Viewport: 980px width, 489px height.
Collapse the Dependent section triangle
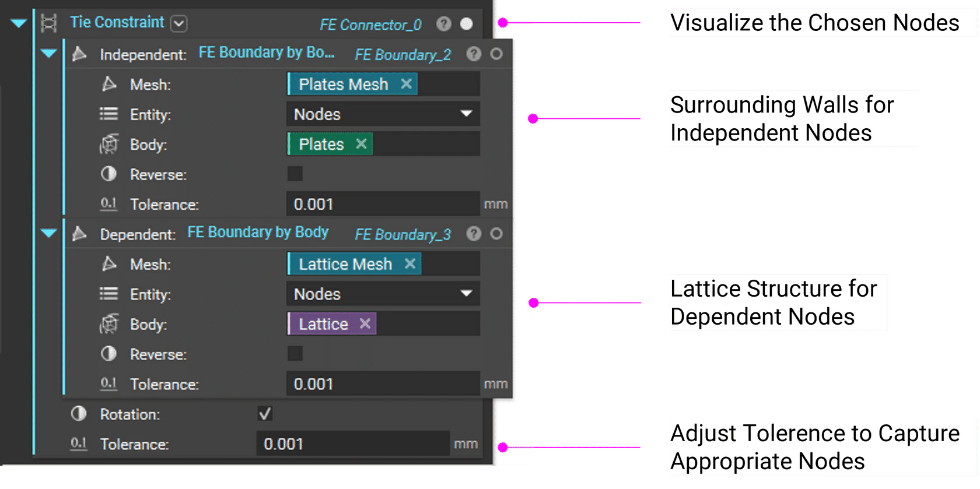[49, 234]
